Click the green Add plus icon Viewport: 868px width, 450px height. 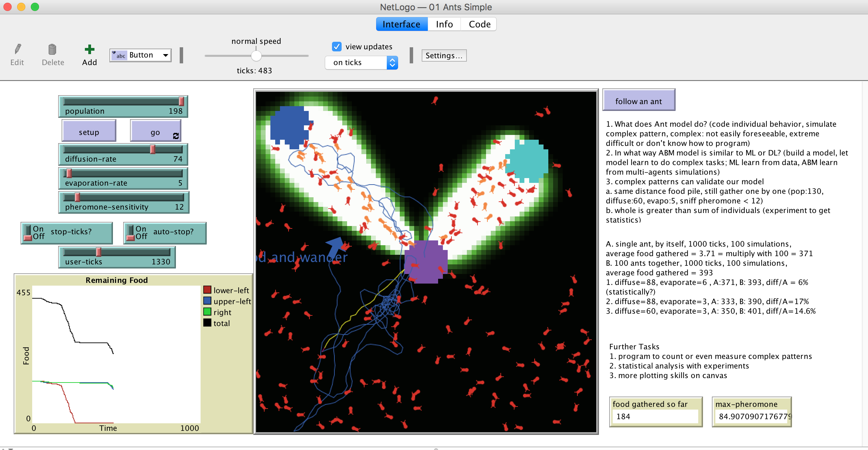89,49
